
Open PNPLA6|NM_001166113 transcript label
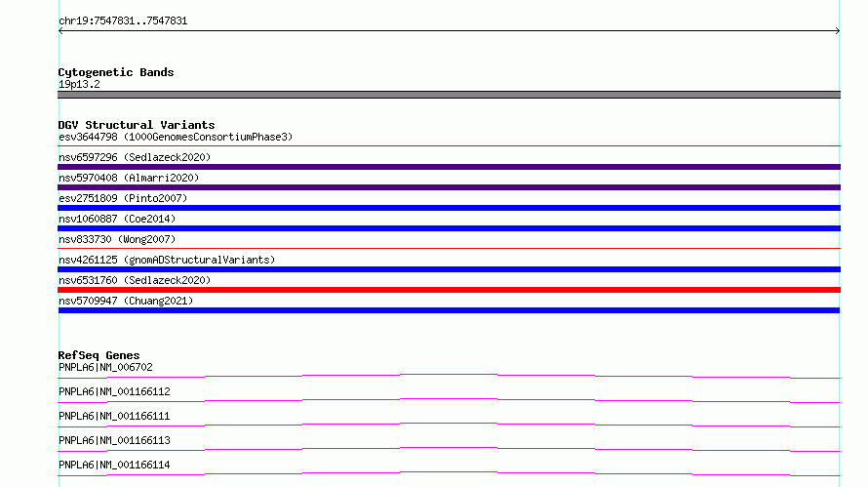pyautogui.click(x=114, y=440)
